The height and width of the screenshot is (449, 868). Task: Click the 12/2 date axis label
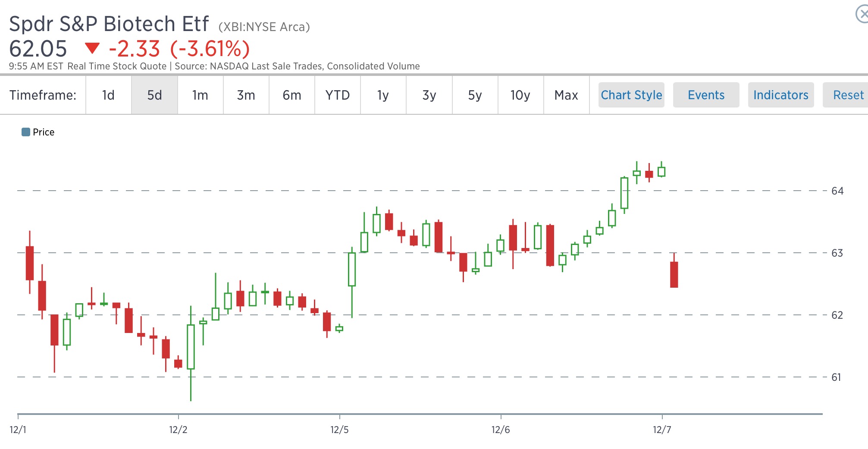point(178,430)
